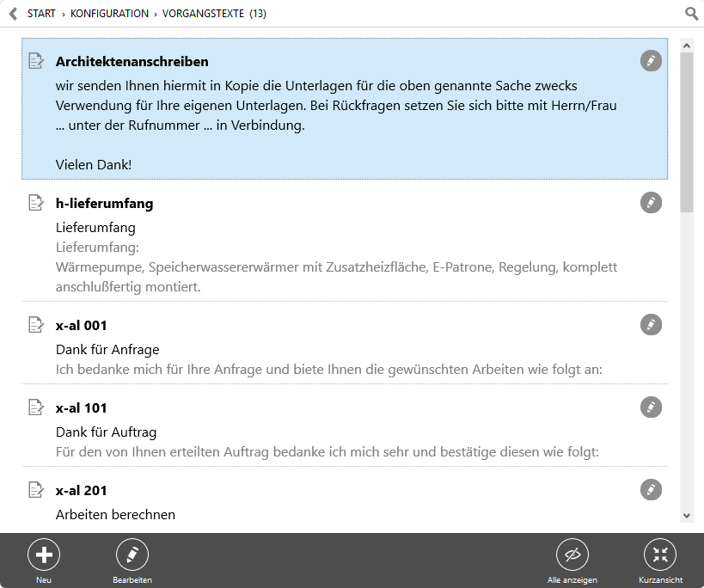Open the search magnifier icon
The width and height of the screenshot is (704, 588).
click(x=691, y=14)
